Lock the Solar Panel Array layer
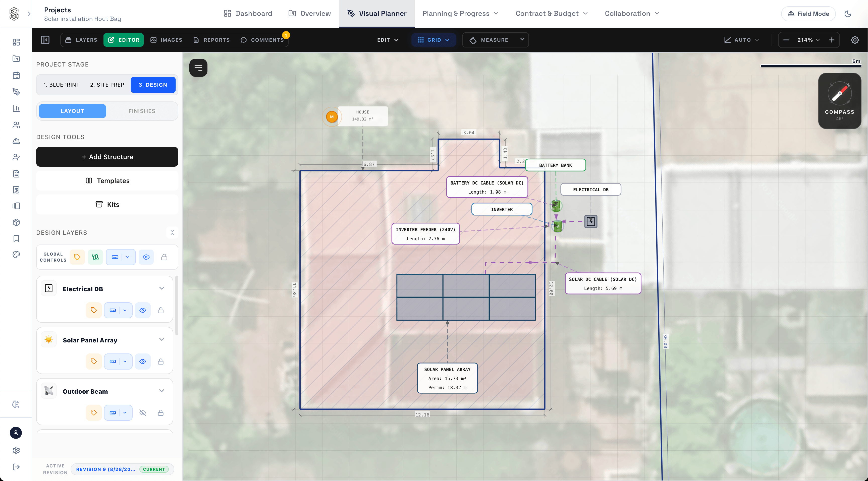868x481 pixels. point(161,362)
